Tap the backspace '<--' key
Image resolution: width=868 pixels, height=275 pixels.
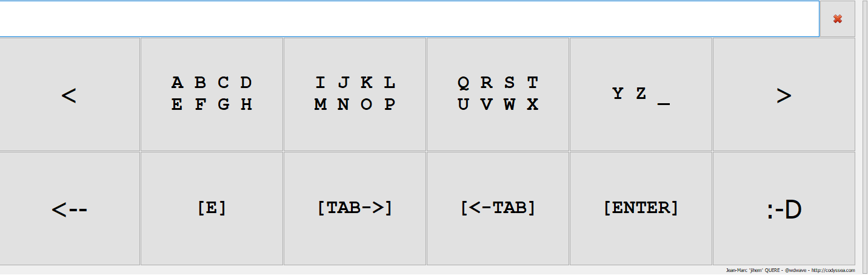(70, 208)
